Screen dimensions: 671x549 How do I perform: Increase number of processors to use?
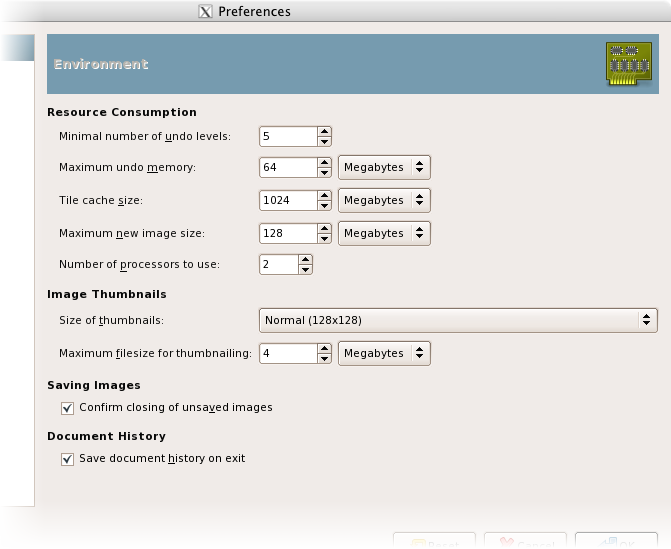305,260
